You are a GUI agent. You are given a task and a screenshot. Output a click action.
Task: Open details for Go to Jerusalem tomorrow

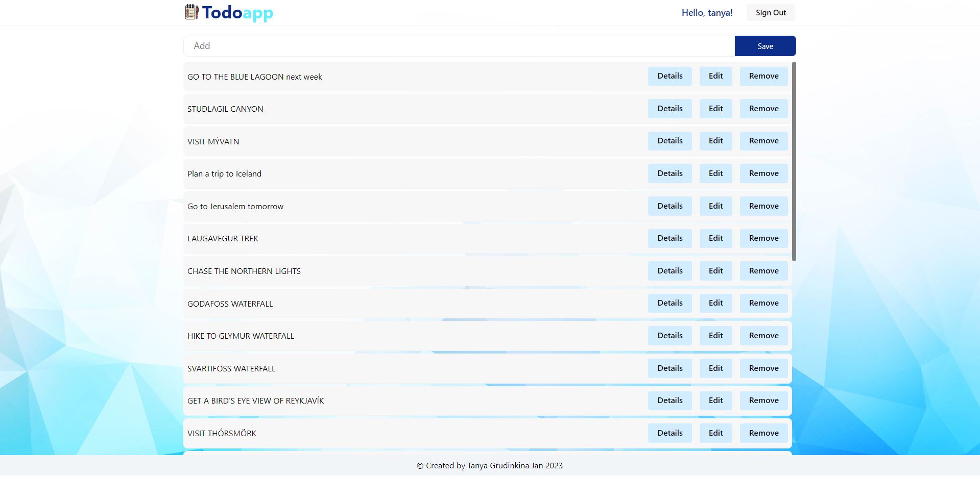pyautogui.click(x=670, y=206)
